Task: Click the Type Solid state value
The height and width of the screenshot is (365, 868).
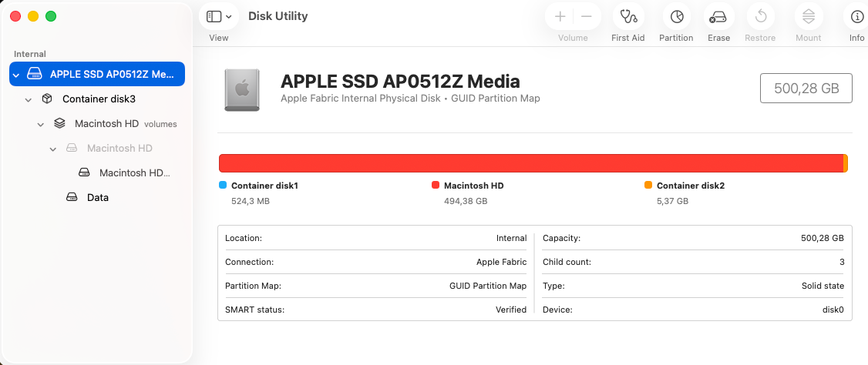Action: click(823, 286)
